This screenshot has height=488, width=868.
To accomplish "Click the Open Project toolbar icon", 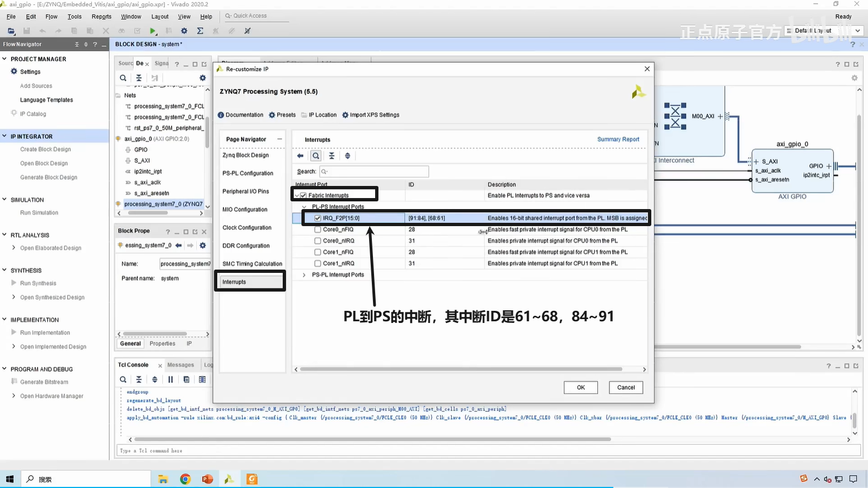I will point(11,31).
